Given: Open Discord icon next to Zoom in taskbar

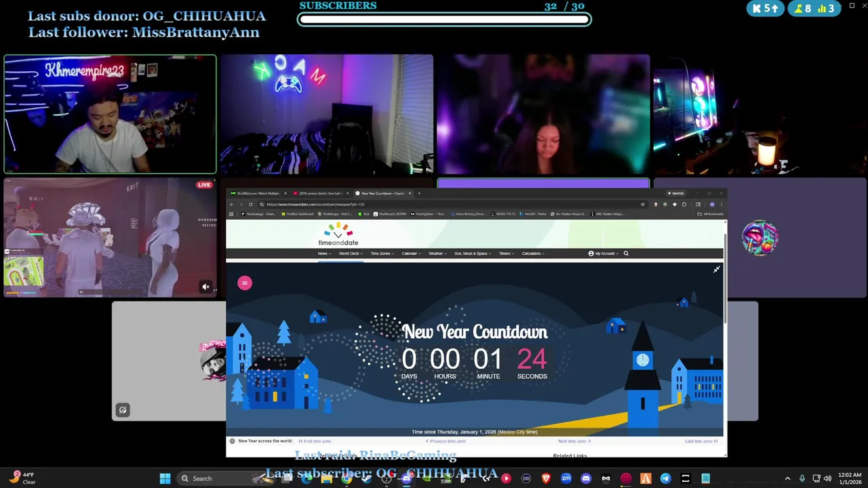Looking at the screenshot, I should (586, 479).
